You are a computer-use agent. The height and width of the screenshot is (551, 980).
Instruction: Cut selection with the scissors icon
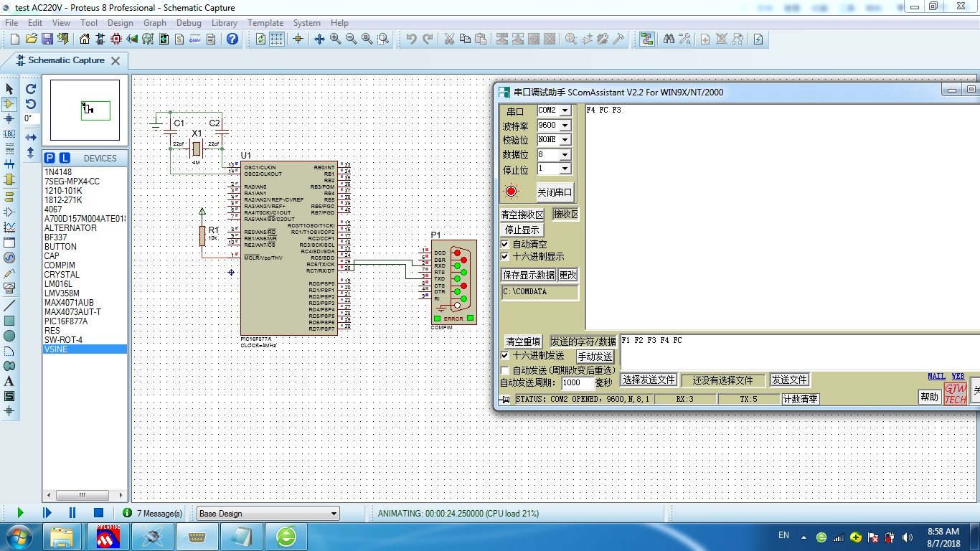[449, 39]
